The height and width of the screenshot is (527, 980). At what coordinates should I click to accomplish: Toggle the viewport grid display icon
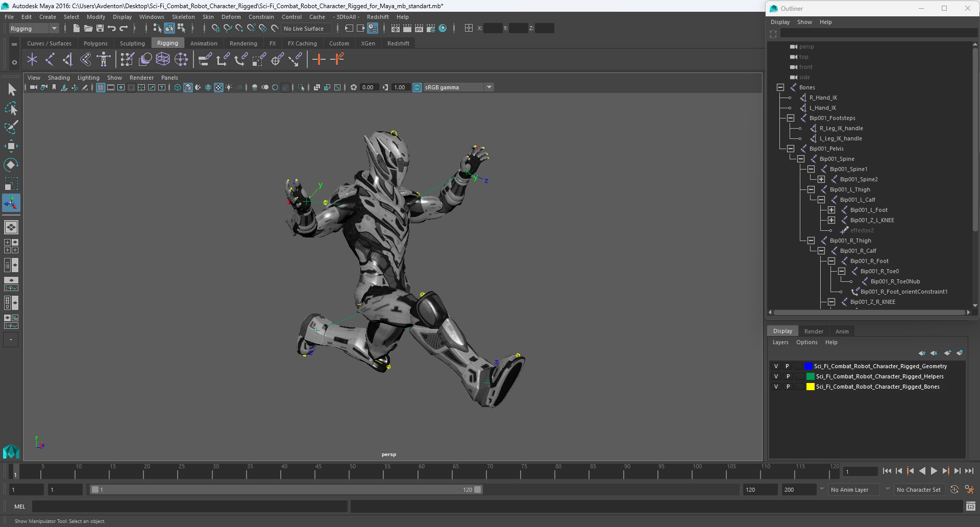click(x=101, y=87)
